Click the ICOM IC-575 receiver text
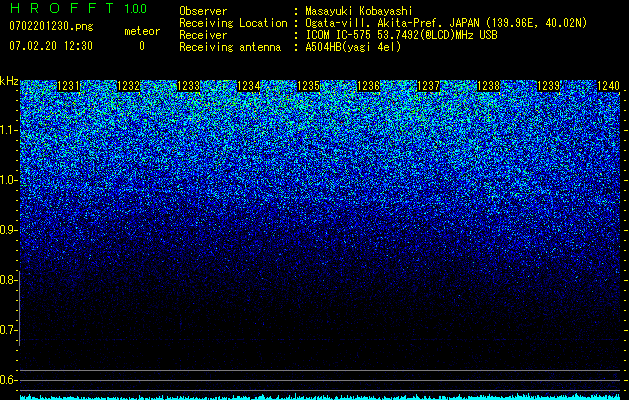Viewport: 629px width, 400px height. click(x=401, y=35)
